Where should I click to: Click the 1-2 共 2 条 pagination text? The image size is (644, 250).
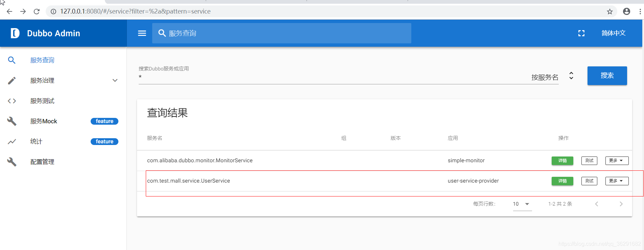[x=560, y=204]
